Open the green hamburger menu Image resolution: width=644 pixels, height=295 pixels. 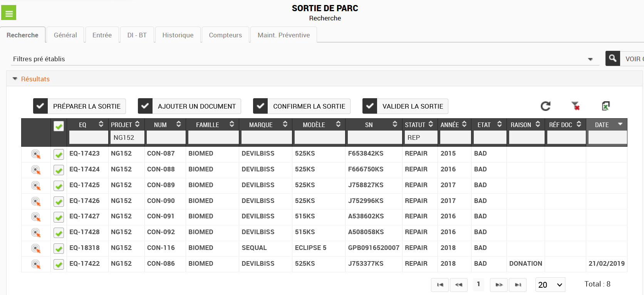pyautogui.click(x=8, y=13)
